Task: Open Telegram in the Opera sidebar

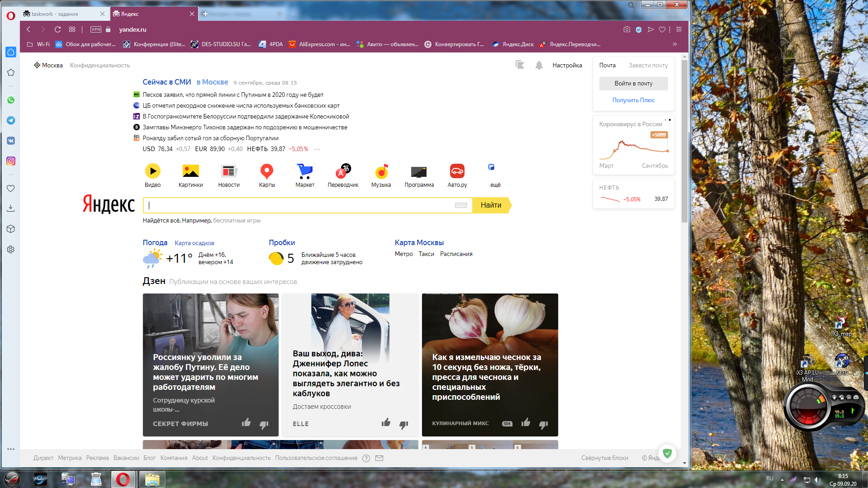Action: pyautogui.click(x=11, y=120)
